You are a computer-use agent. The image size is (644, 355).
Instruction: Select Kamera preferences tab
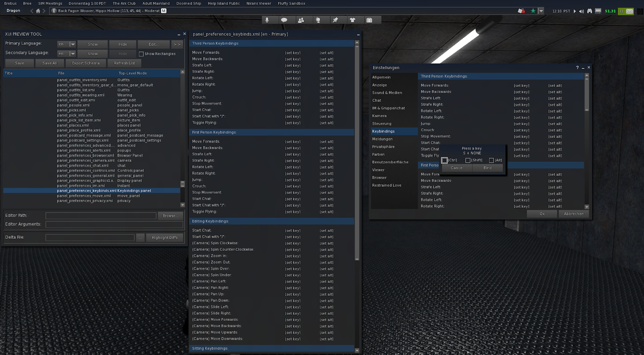click(394, 116)
